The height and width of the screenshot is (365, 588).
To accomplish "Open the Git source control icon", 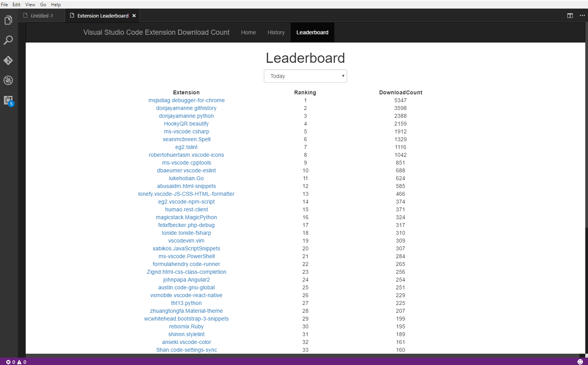I will point(8,60).
